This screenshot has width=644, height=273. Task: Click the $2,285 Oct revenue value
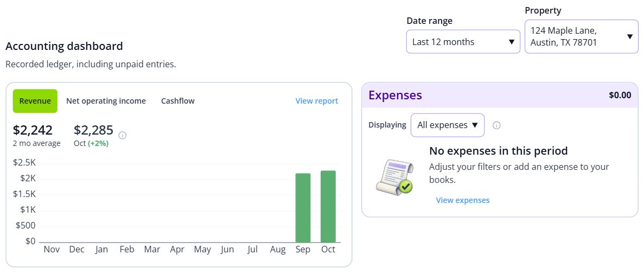94,130
